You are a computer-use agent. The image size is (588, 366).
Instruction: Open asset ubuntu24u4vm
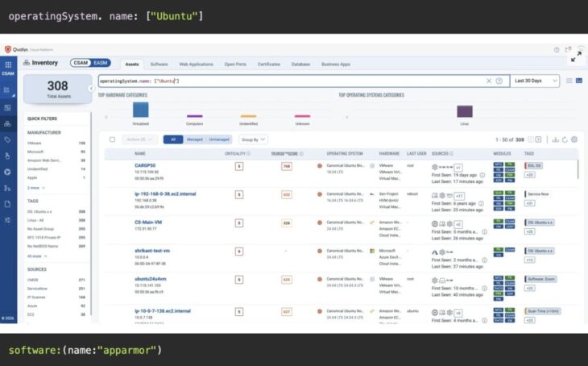(x=151, y=279)
